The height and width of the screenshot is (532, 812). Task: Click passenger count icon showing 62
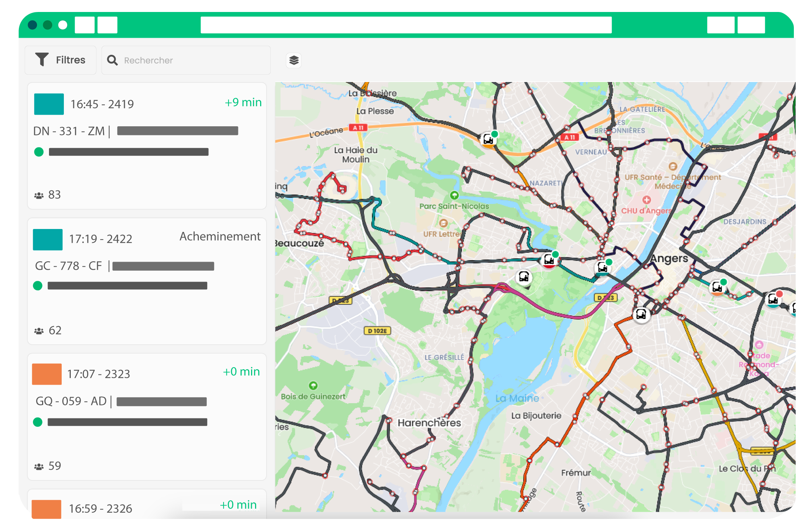click(x=39, y=331)
